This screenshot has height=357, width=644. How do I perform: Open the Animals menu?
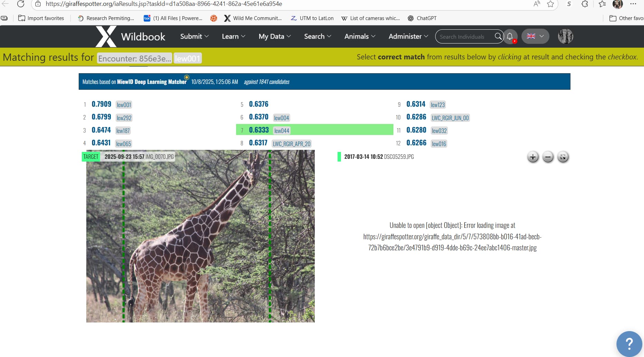(360, 36)
